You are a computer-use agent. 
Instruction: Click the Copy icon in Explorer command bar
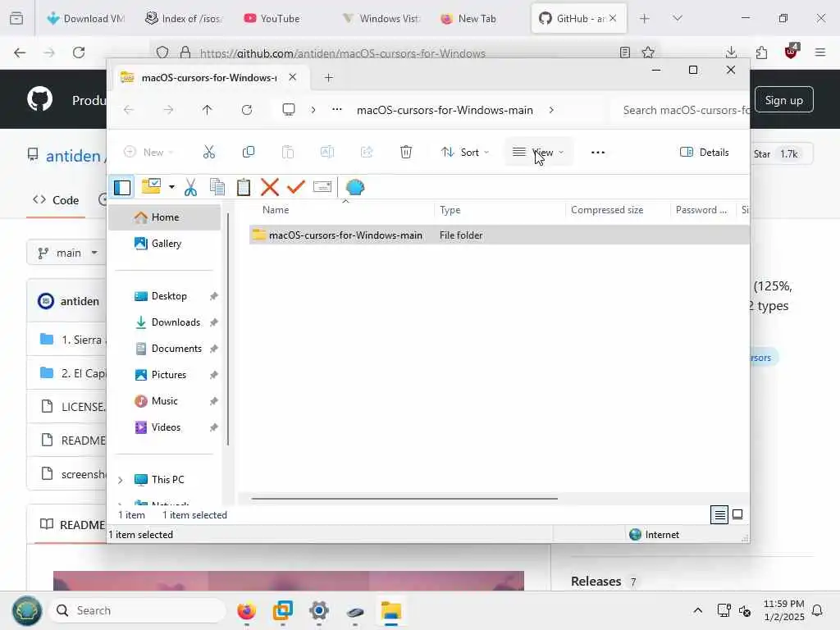(x=248, y=152)
